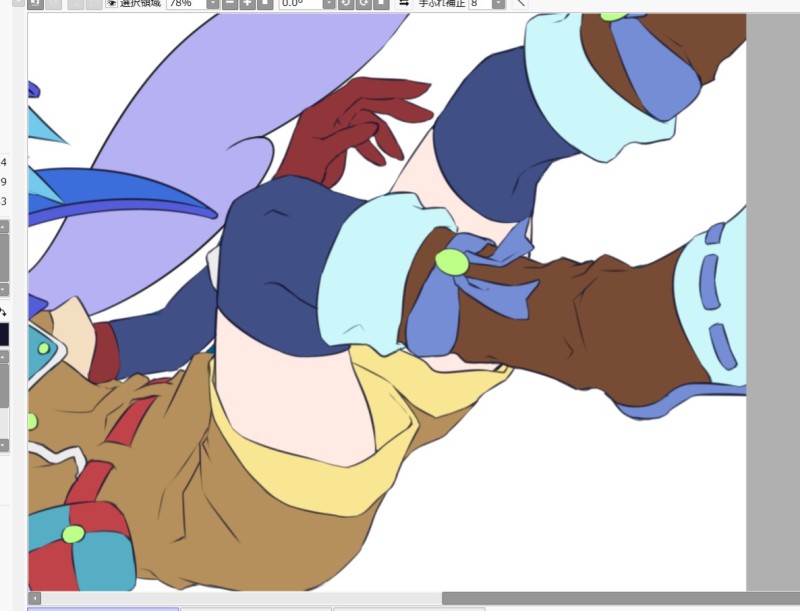
Task: Click the 78% zoom value field
Action: [x=186, y=3]
